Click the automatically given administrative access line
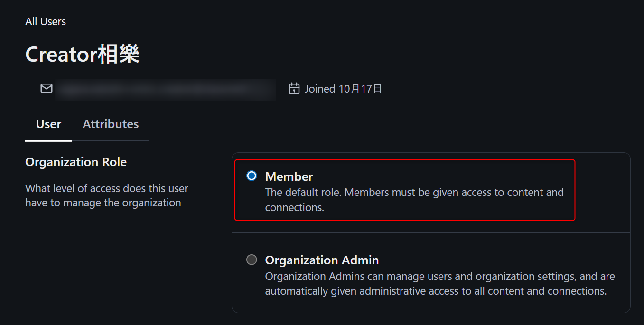This screenshot has height=325, width=644. click(x=436, y=291)
